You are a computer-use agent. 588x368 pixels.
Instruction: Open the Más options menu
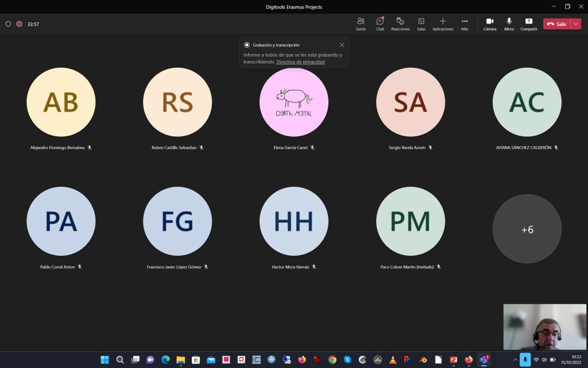[465, 24]
